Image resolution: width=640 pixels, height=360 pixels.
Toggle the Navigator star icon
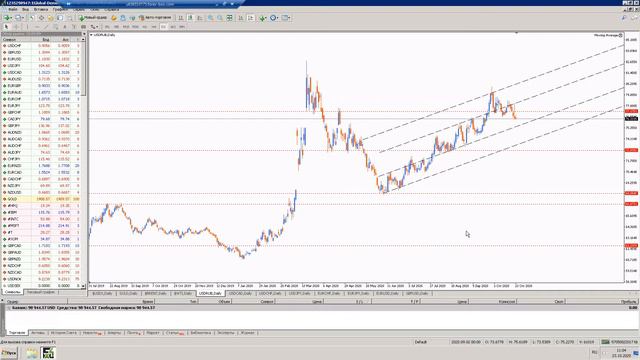click(50, 18)
